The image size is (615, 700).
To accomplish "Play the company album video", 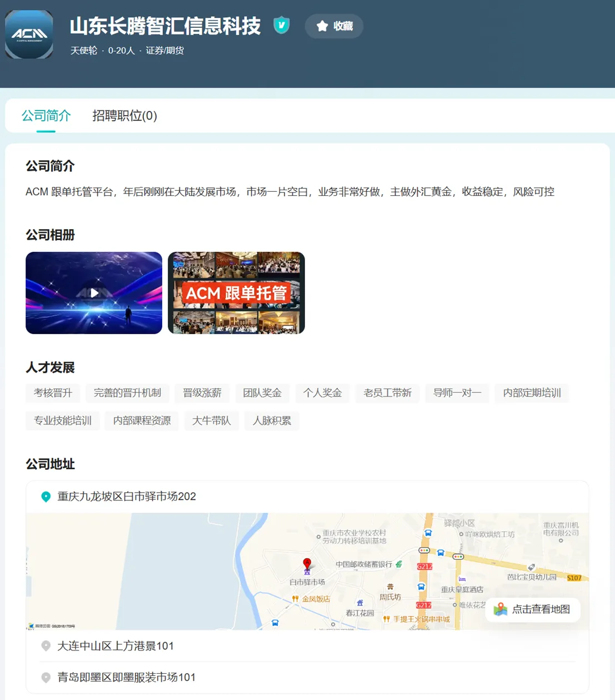I will pyautogui.click(x=94, y=293).
